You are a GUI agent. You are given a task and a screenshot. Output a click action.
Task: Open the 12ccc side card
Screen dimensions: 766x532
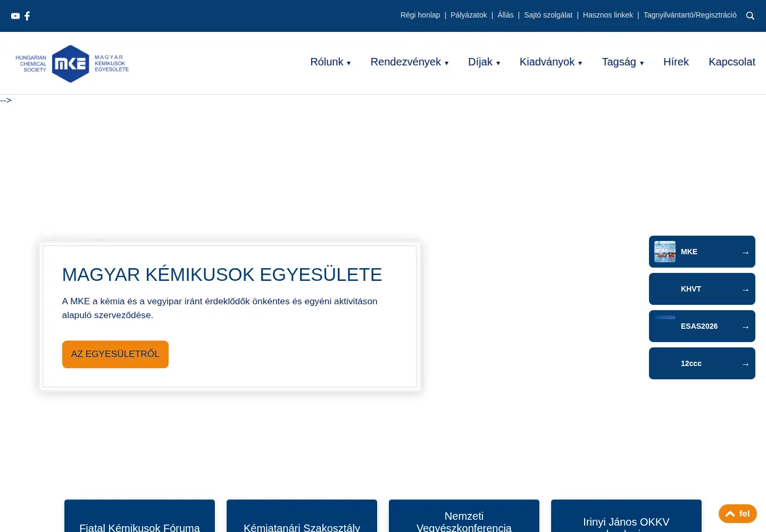click(702, 363)
